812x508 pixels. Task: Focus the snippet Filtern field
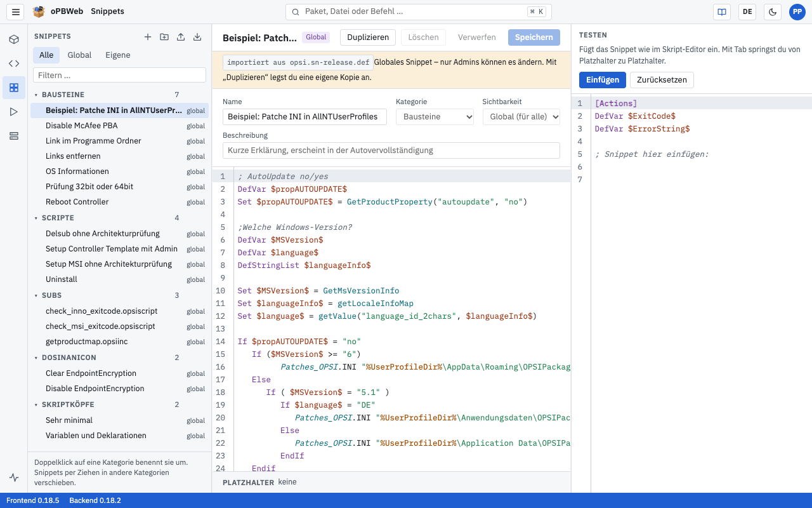pyautogui.click(x=119, y=75)
